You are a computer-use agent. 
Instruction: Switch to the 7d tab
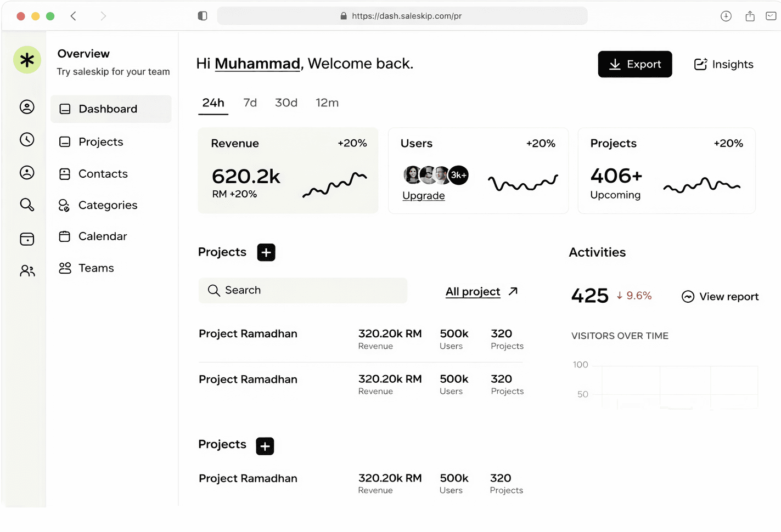(x=250, y=103)
